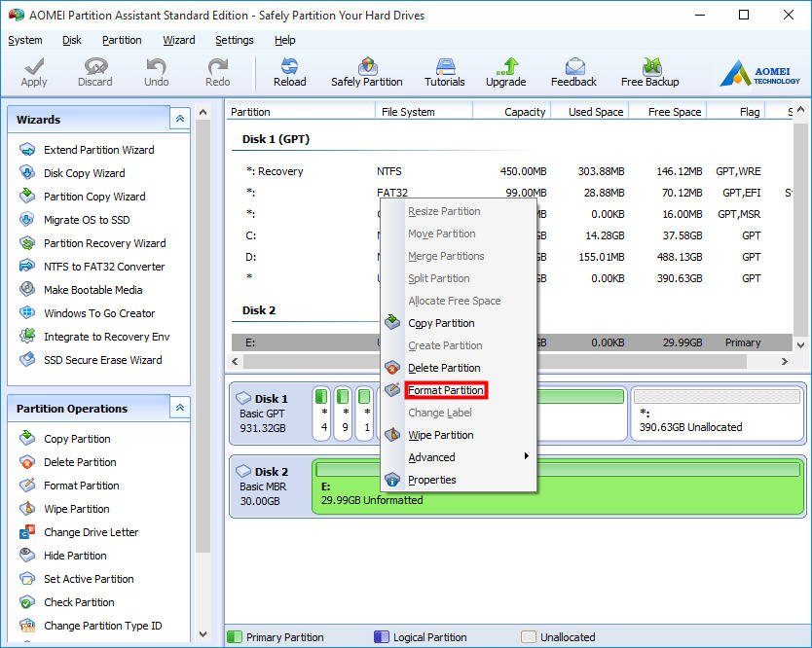This screenshot has height=648, width=812.
Task: Open Change Partition Type ID operation
Action: (x=102, y=626)
